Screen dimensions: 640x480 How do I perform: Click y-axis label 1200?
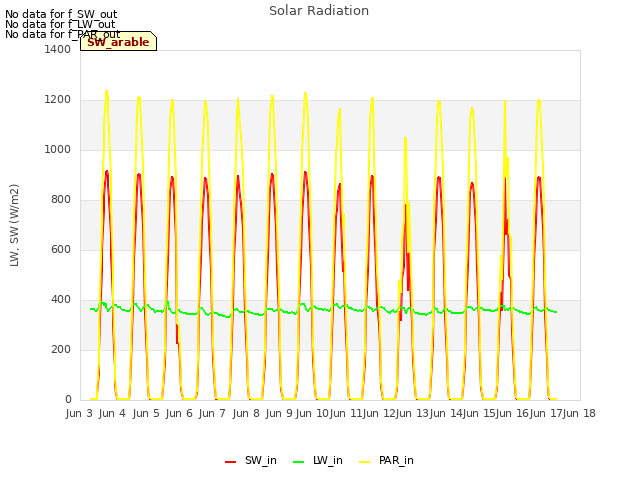point(58,100)
